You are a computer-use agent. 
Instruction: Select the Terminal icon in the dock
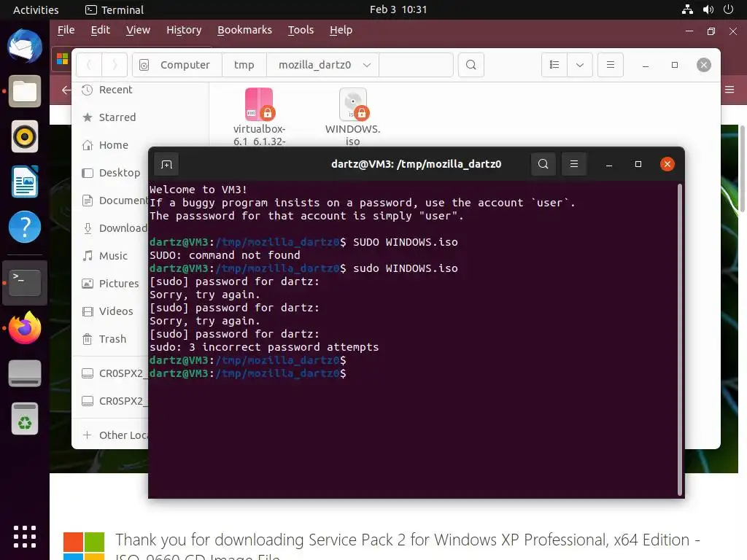25,283
